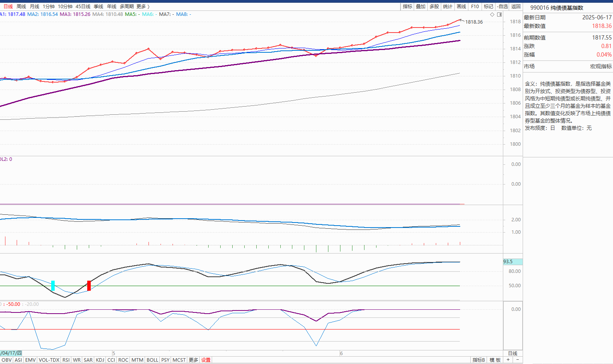
Task: Click the cyan marker on oscillator panel
Action: (53, 286)
